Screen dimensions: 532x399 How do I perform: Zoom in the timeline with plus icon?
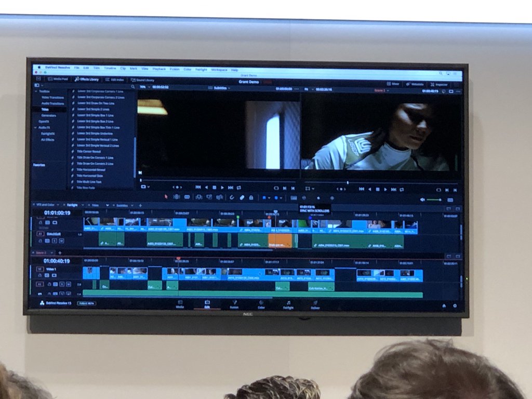(x=332, y=198)
